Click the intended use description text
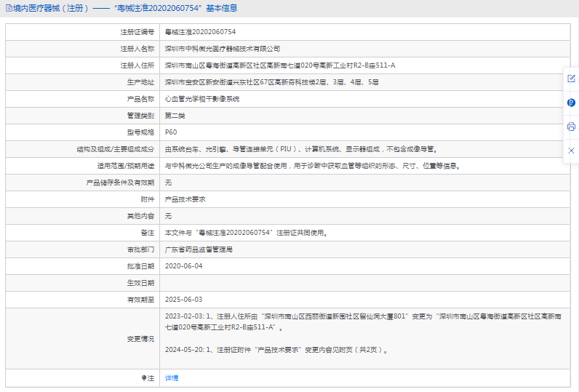579x392 pixels. click(314, 166)
